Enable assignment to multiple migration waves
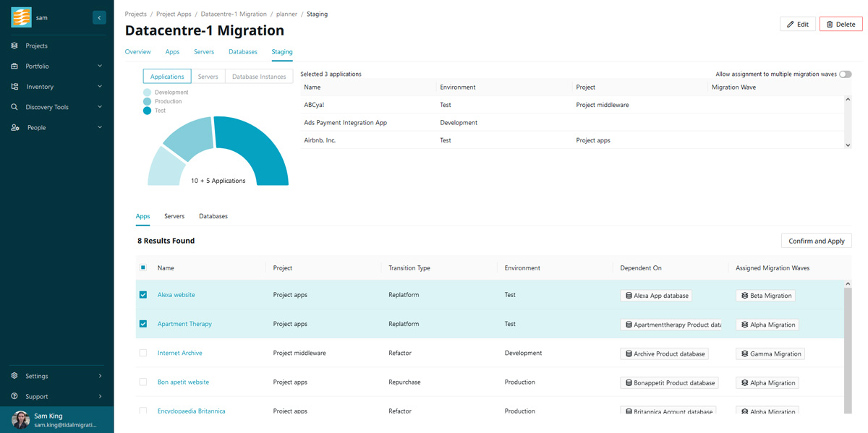The height and width of the screenshot is (433, 868). click(x=845, y=74)
